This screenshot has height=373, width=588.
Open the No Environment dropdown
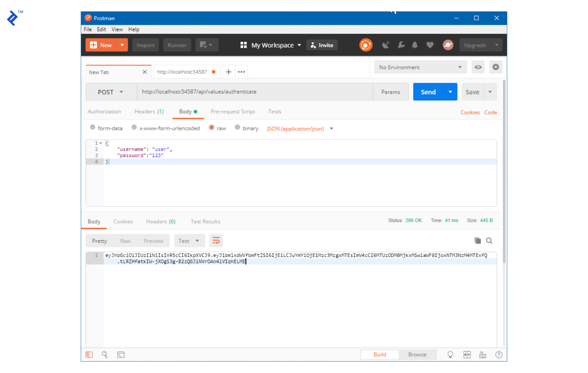pos(420,67)
